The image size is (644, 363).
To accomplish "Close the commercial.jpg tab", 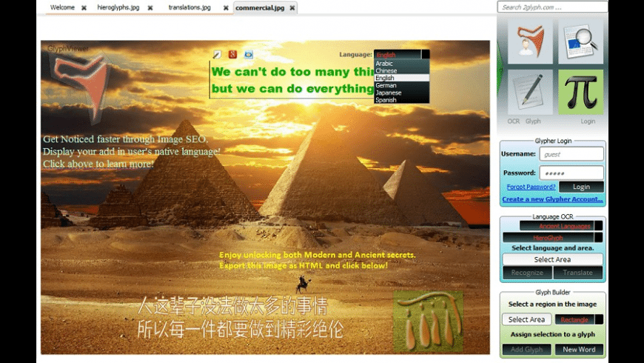I will pos(292,8).
